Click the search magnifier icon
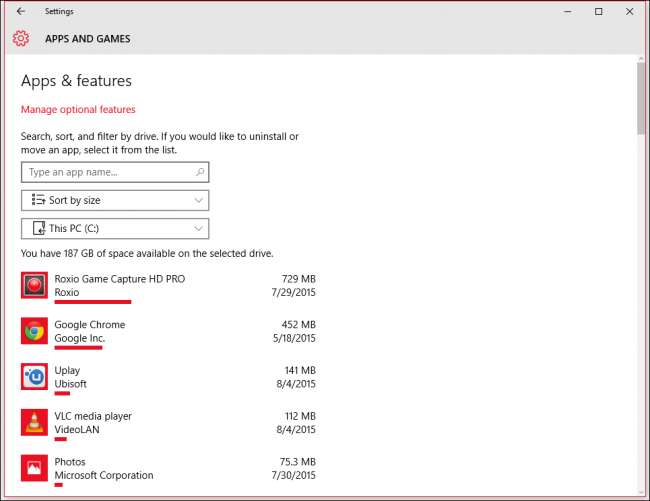 [x=200, y=172]
